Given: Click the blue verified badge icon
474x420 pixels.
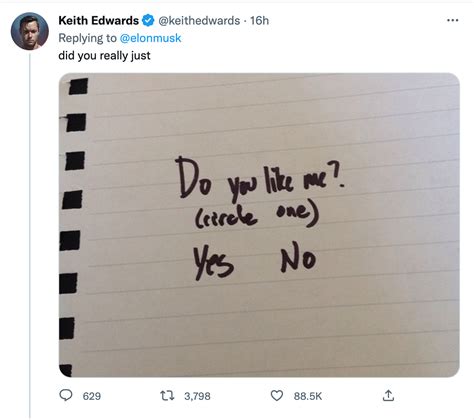Looking at the screenshot, I should pos(148,21).
